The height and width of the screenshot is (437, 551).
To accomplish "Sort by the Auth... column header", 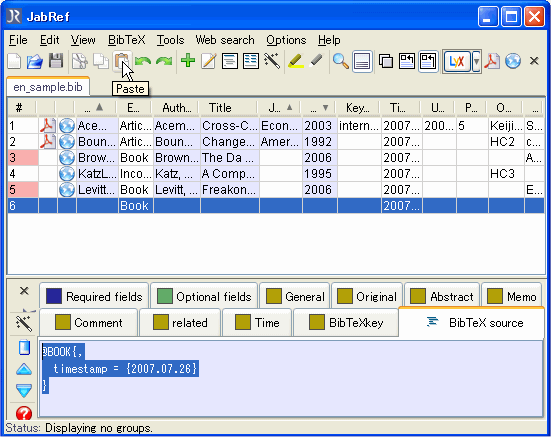I will coord(176,107).
